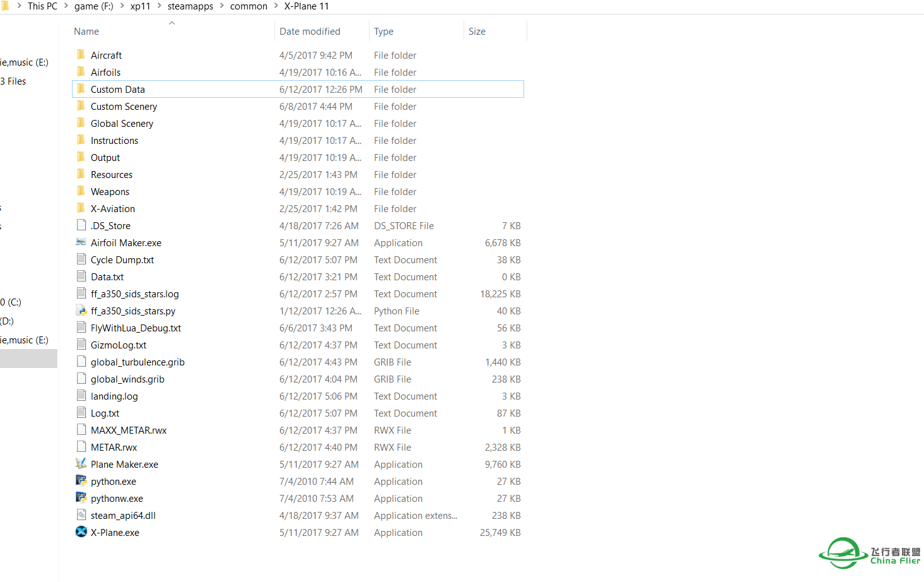The height and width of the screenshot is (582, 924).
Task: Select the landing.log document icon
Action: pyautogui.click(x=81, y=396)
